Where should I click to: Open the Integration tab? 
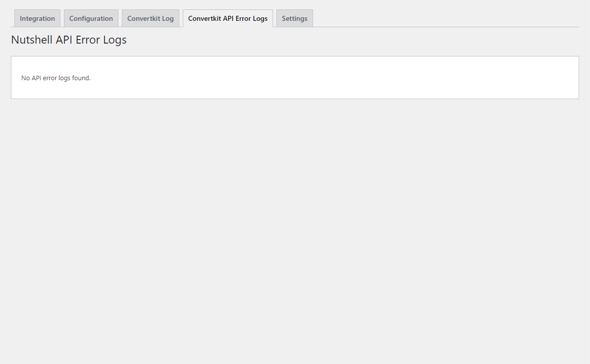coord(37,18)
